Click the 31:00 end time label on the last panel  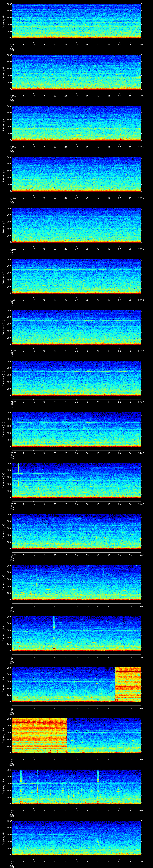pyautogui.click(x=141, y=860)
